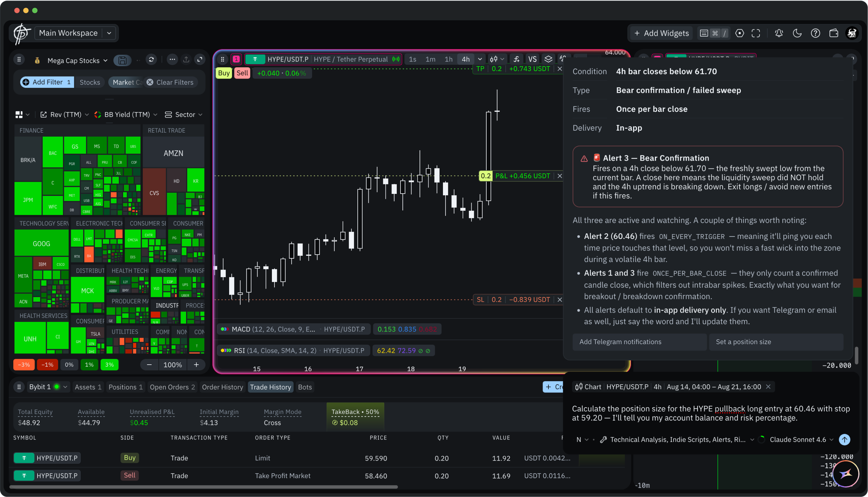Screen dimensions: 868x497
Task: Open the help question mark icon
Action: coord(815,33)
